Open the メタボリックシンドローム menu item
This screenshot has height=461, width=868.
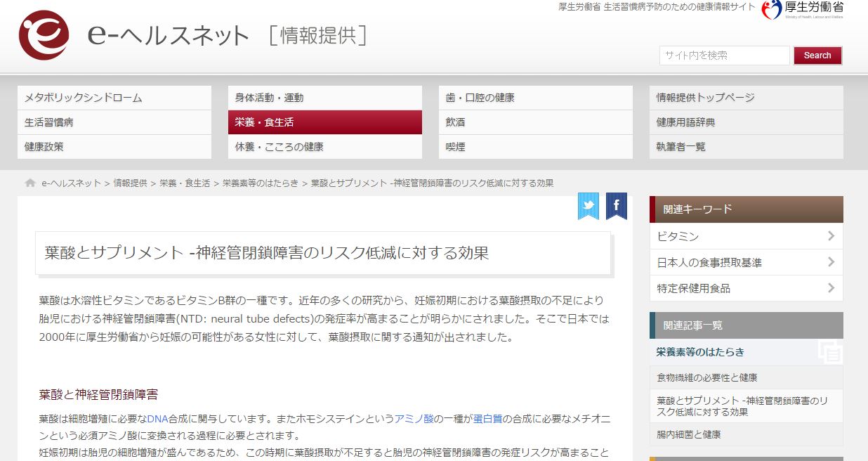click(114, 98)
